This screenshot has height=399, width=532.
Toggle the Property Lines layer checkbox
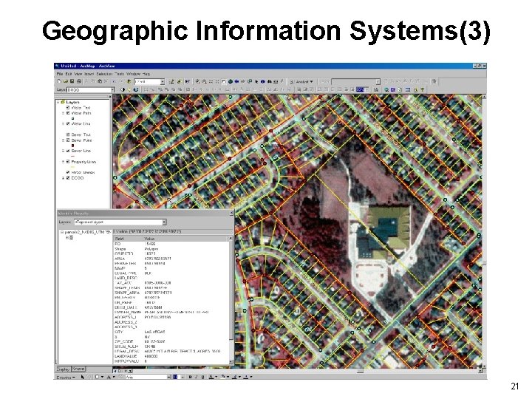(68, 162)
